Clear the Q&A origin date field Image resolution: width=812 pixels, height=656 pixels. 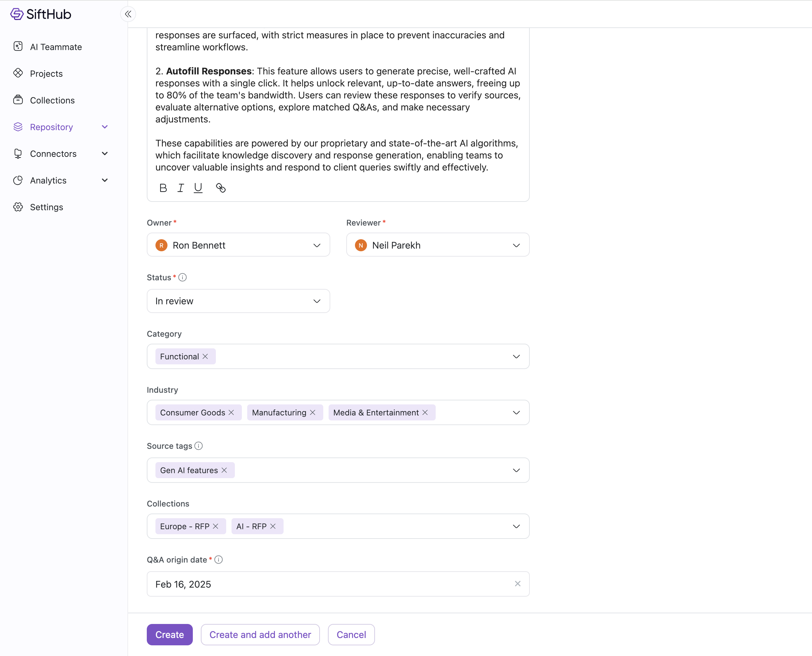coord(517,584)
